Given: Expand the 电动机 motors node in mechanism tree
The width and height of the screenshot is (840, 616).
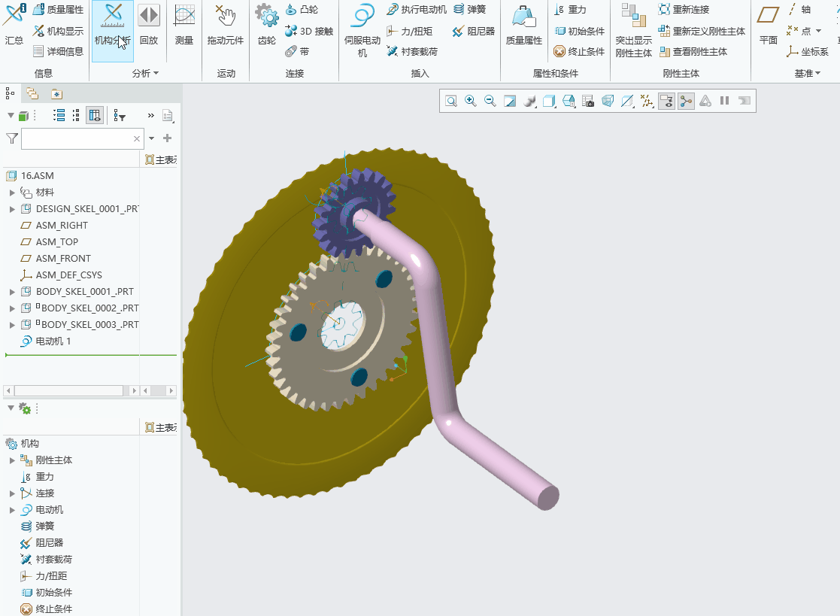Looking at the screenshot, I should [12, 510].
